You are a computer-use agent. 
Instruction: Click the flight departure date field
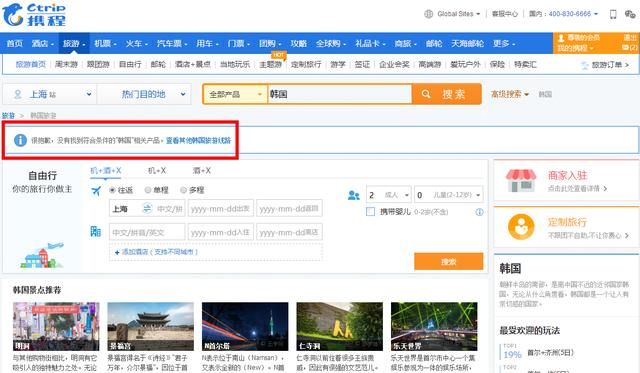point(221,209)
